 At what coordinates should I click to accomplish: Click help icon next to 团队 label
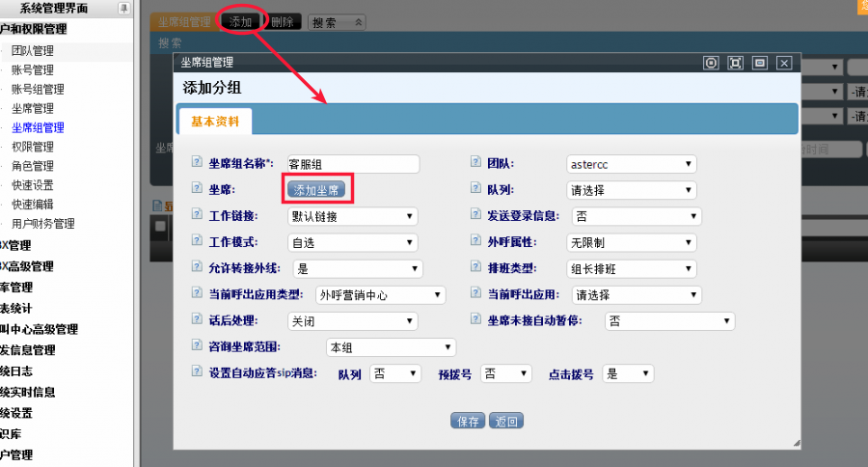(476, 163)
